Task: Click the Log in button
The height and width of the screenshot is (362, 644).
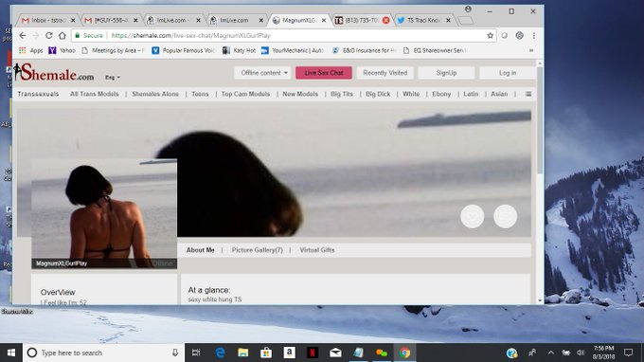Action: pos(508,73)
